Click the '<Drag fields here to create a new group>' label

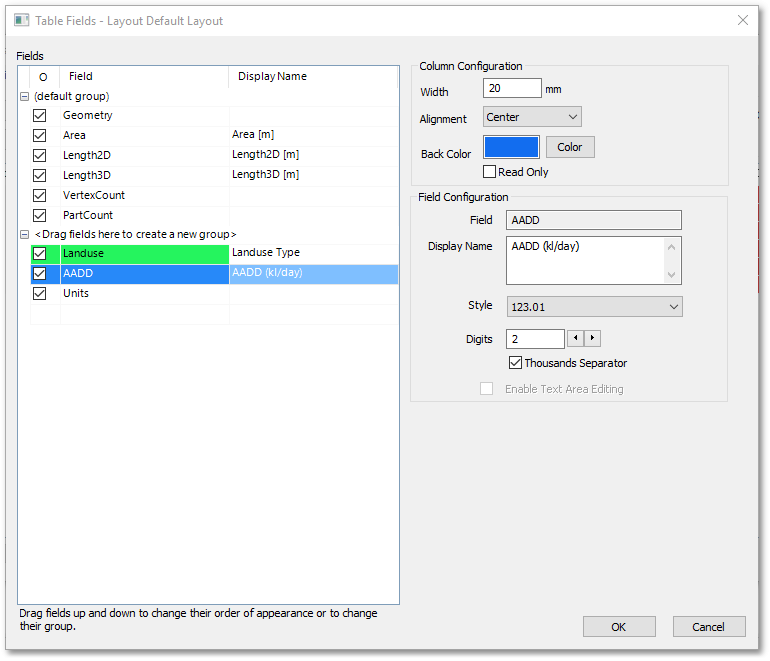click(136, 235)
